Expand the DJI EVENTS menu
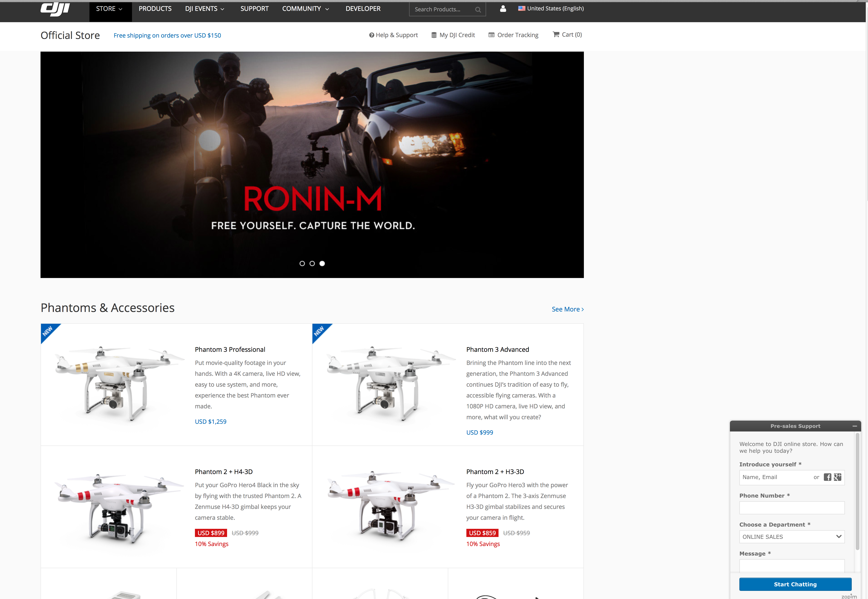Image resolution: width=868 pixels, height=599 pixels. point(205,9)
